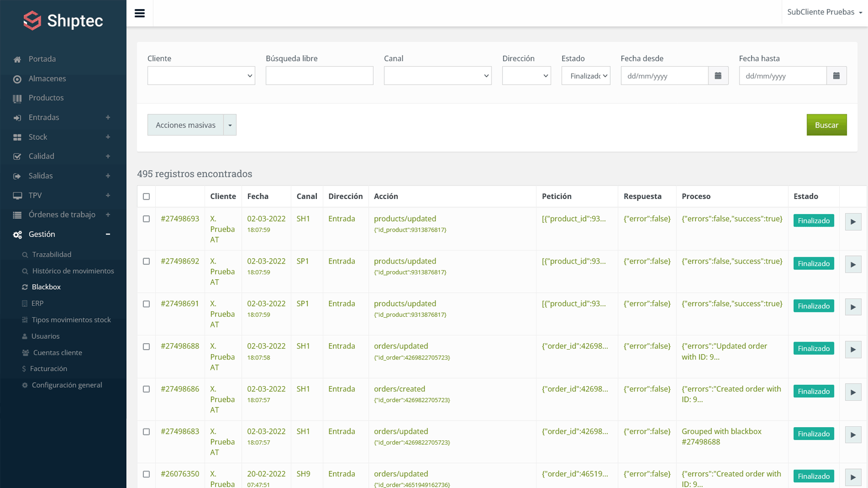Open record link #27498683

pyautogui.click(x=180, y=432)
